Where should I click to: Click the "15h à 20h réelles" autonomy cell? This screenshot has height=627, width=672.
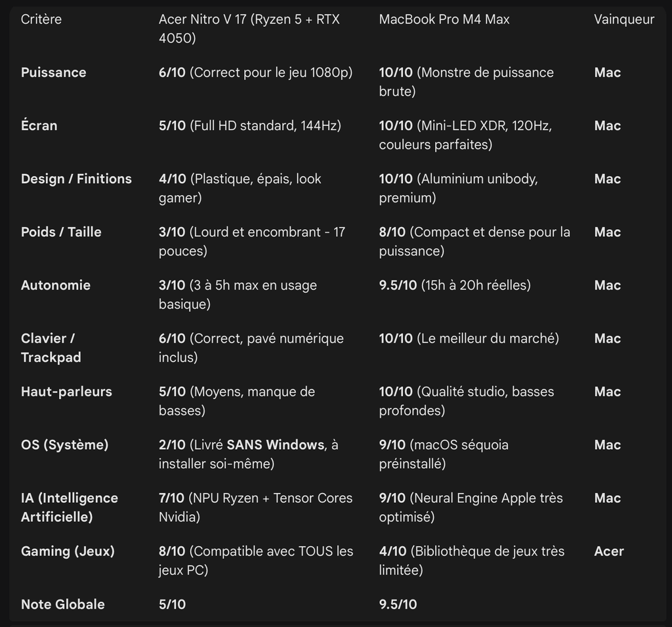475,286
